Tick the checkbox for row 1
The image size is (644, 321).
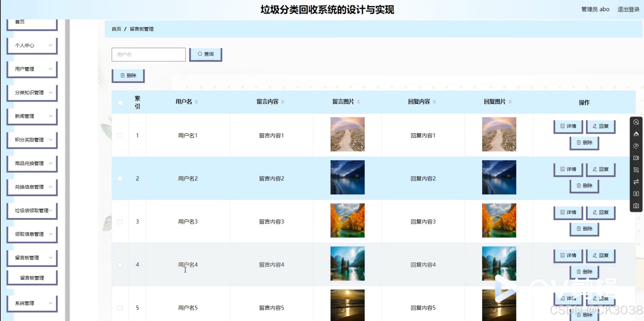click(120, 135)
